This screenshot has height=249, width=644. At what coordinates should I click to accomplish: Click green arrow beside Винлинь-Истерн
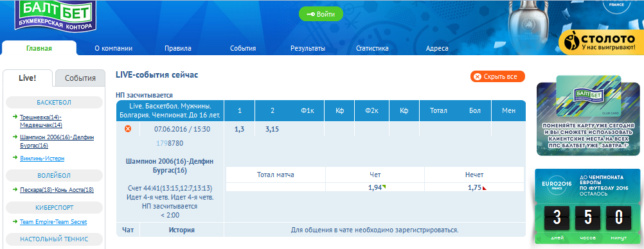[x=15, y=158]
